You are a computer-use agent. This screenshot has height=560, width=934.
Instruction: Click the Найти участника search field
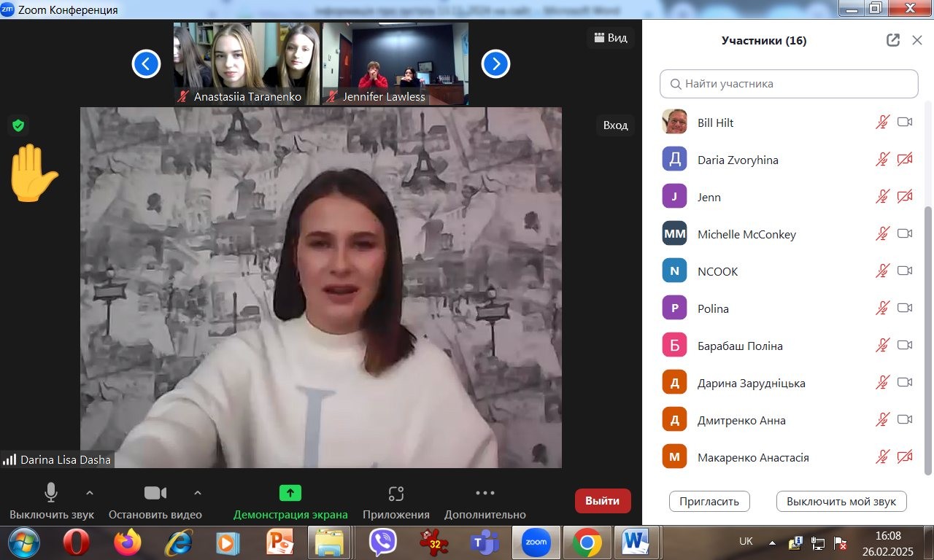point(789,84)
